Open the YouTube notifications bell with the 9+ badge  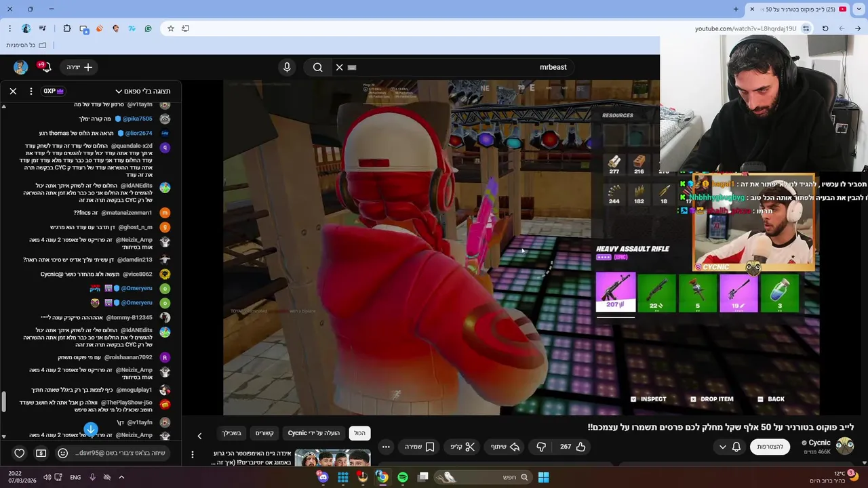[x=44, y=67]
